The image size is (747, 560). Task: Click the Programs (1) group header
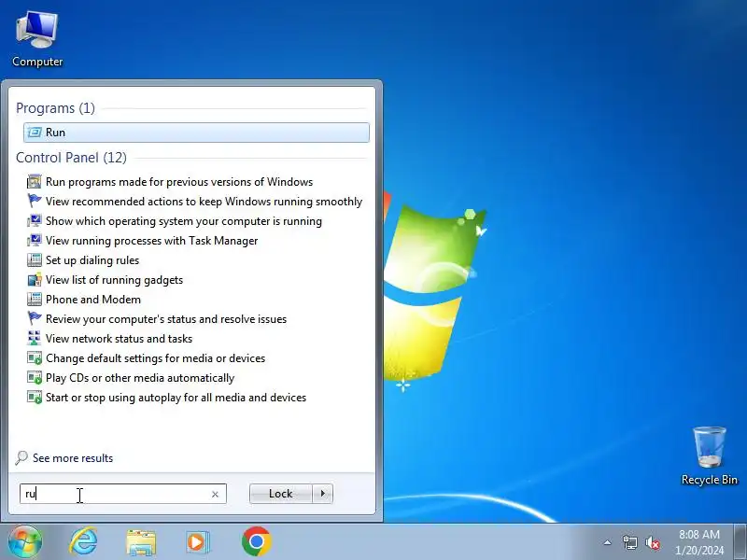click(x=55, y=108)
